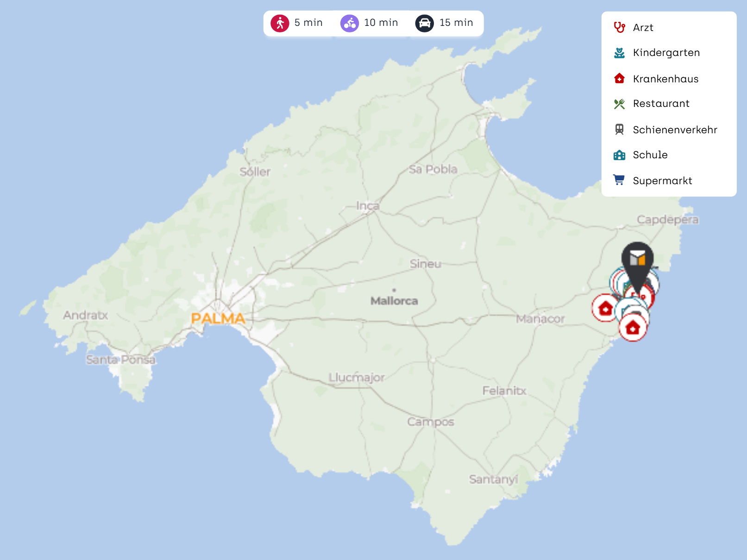This screenshot has height=560, width=747.
Task: Select the southernmost hospital map marker
Action: pyautogui.click(x=633, y=328)
